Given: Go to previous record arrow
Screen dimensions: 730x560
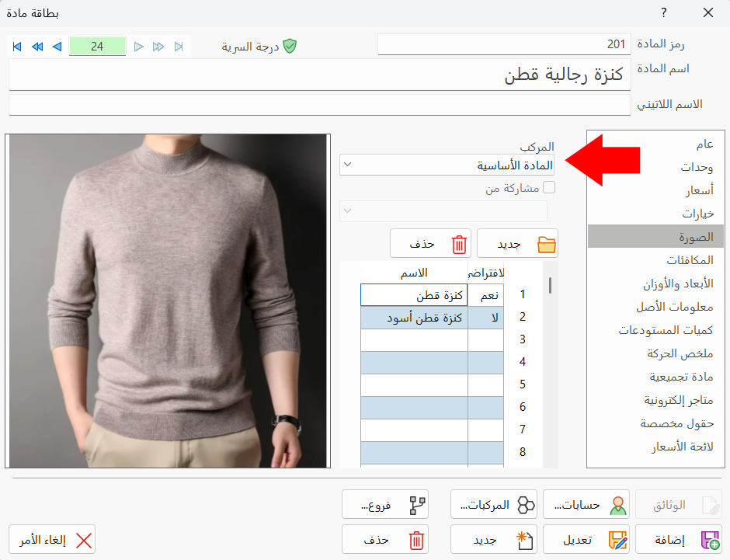Looking at the screenshot, I should [x=57, y=47].
